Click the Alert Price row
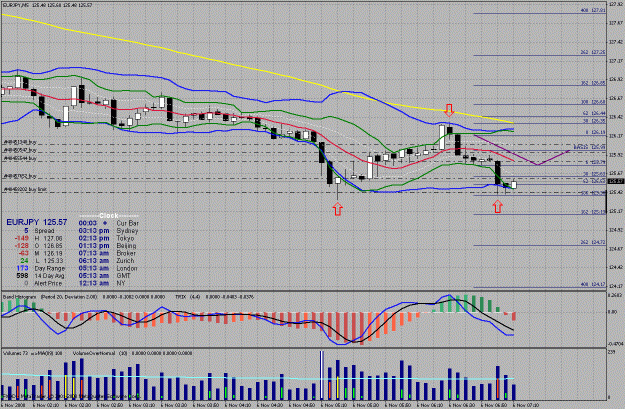Image resolution: width=625 pixels, height=409 pixels. (43, 283)
